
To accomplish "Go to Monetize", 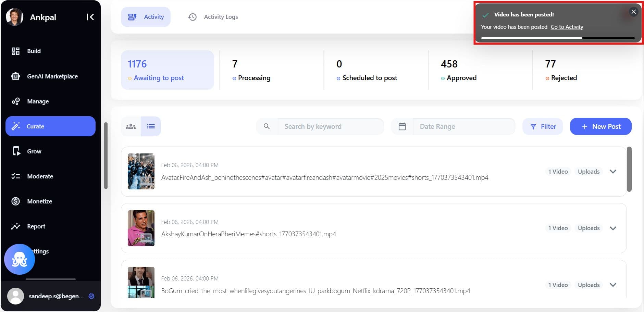I will click(x=50, y=201).
